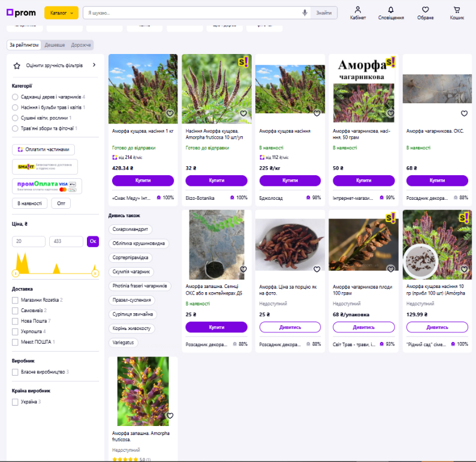Click the minimum price input field
476x462 pixels.
(29, 241)
